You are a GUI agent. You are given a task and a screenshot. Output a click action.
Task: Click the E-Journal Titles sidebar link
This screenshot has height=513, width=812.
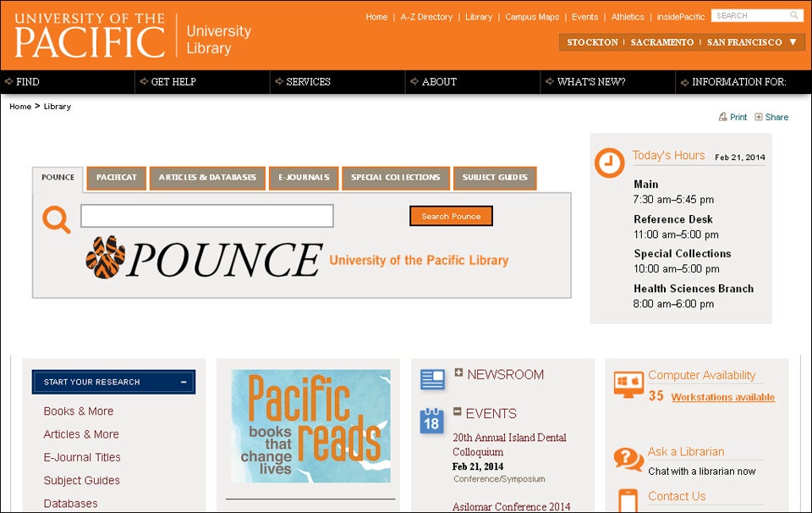pyautogui.click(x=82, y=457)
